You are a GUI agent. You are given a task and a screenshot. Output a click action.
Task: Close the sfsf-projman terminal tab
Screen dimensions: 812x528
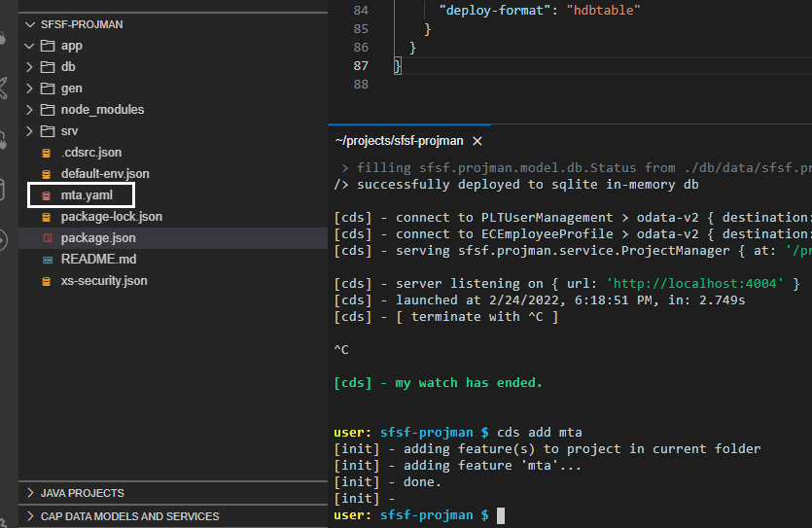[x=477, y=141]
